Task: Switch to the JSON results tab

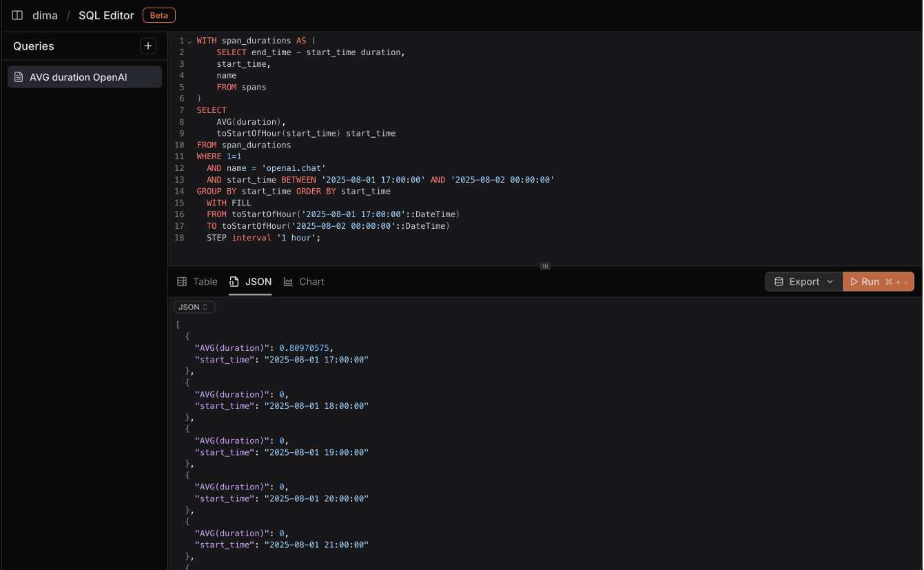Action: [250, 281]
